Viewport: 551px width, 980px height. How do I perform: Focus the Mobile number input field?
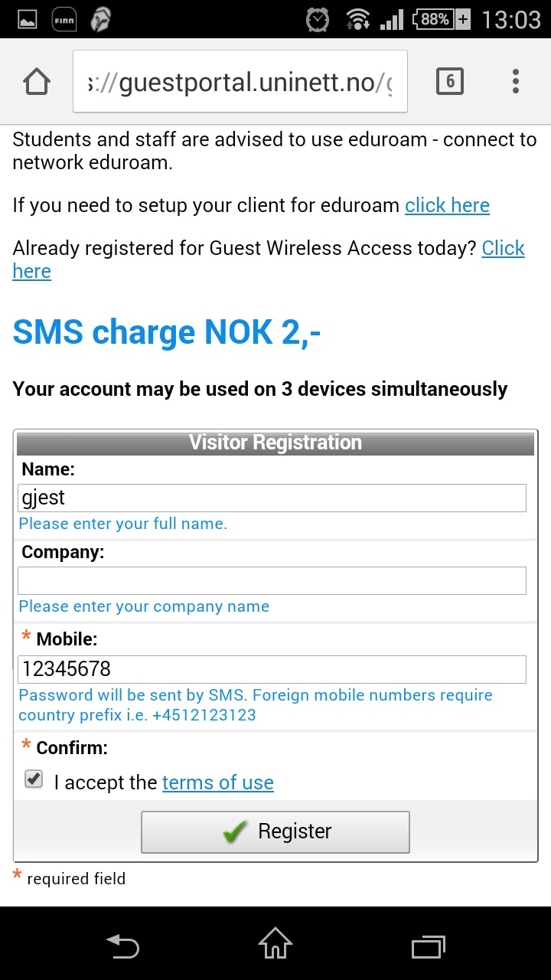point(272,669)
